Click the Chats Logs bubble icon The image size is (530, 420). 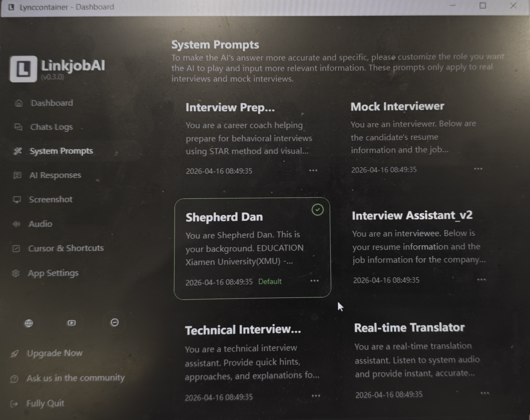click(18, 127)
